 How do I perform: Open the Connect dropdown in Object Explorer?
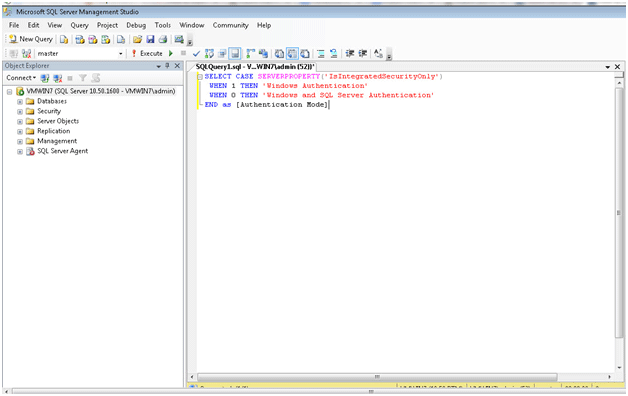pyautogui.click(x=21, y=78)
